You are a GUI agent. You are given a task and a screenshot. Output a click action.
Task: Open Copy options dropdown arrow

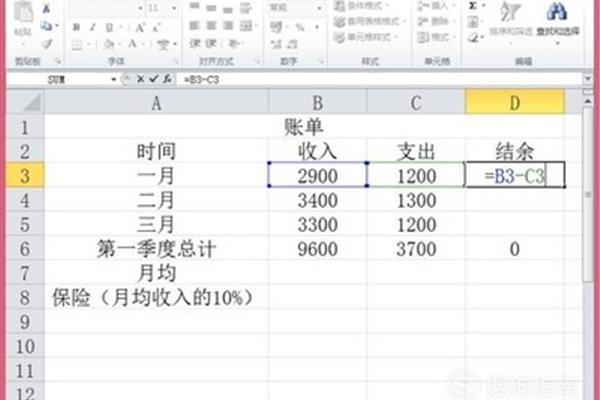point(57,26)
